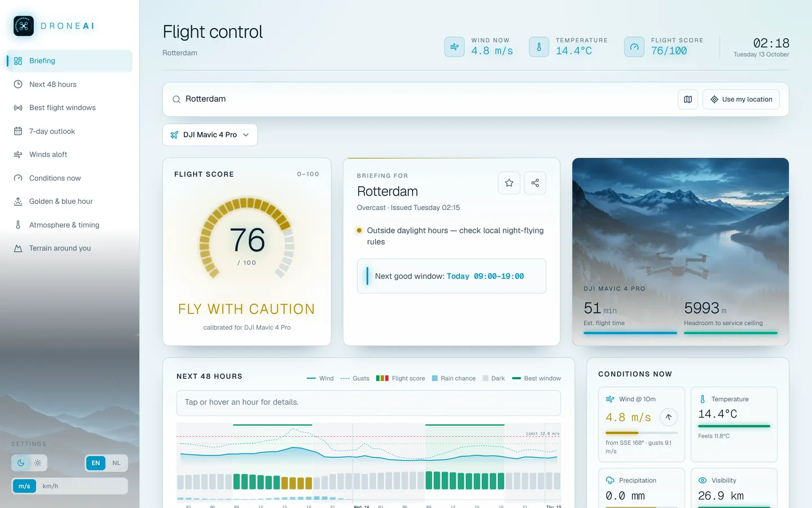Click the Wind @ 10m wind icon
The height and width of the screenshot is (508, 812).
(x=610, y=399)
